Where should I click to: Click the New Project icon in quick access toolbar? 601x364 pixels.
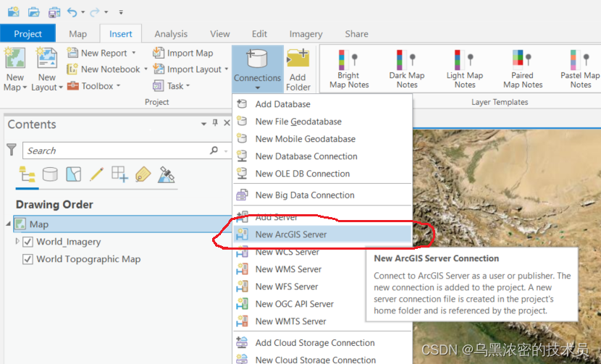click(x=14, y=12)
